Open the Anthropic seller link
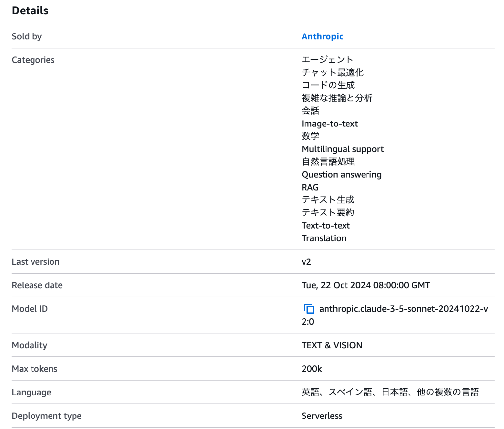Screen dimensions: 504x429 pyautogui.click(x=323, y=36)
